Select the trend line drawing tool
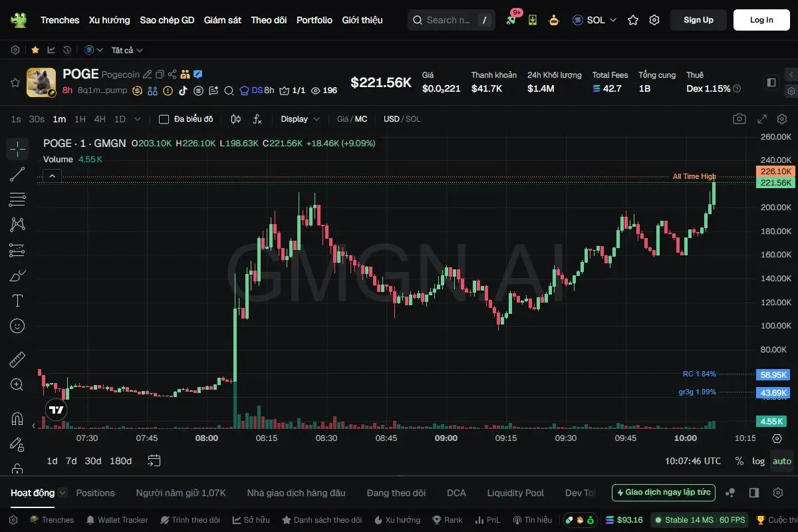Screen dimensions: 798x532 (x=17, y=174)
